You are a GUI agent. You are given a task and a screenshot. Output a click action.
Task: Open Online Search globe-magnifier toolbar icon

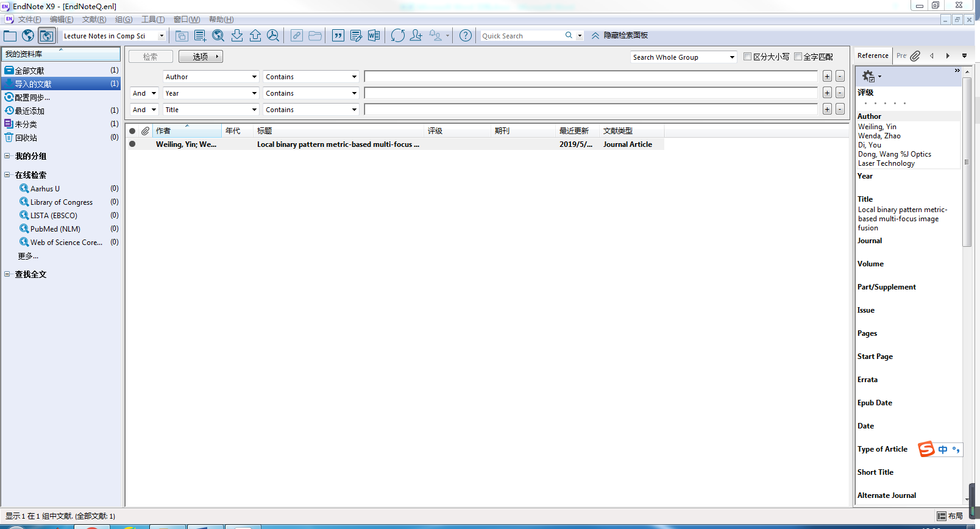(218, 36)
